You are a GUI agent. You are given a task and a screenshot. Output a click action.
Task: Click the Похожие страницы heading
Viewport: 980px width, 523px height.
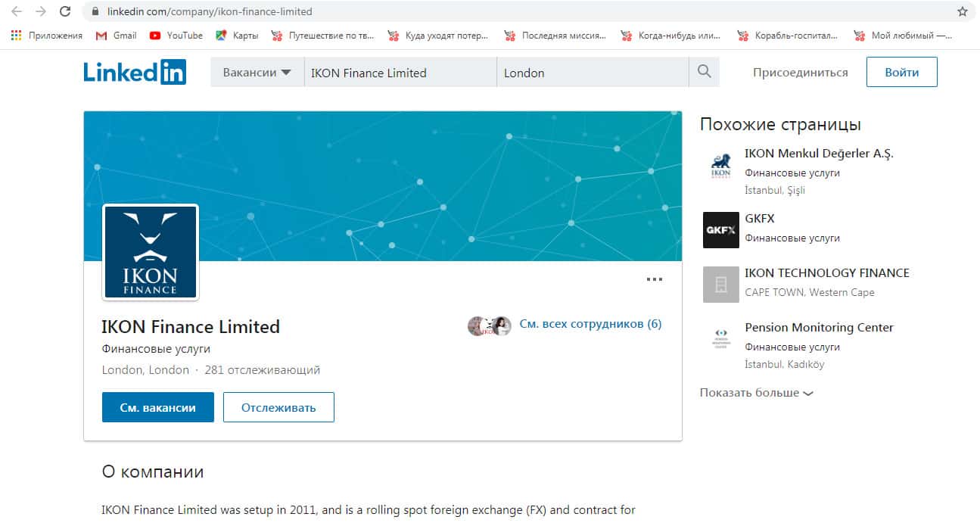780,124
